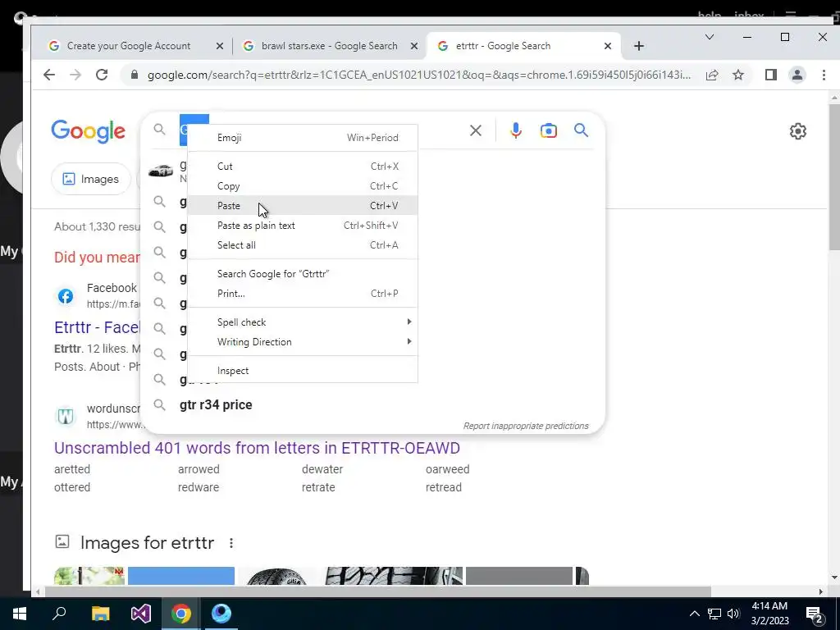This screenshot has width=840, height=630.
Task: Reload the current page
Action: tap(102, 75)
